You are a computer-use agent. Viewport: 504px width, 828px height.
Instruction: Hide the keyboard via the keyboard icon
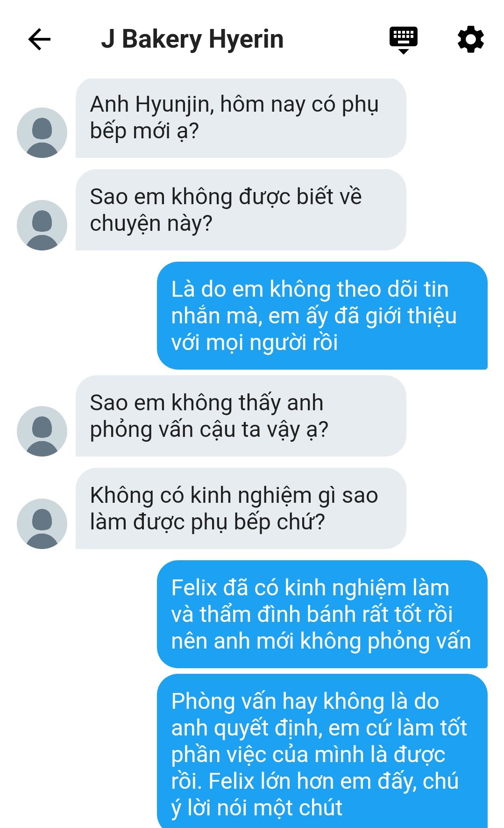coord(404,40)
